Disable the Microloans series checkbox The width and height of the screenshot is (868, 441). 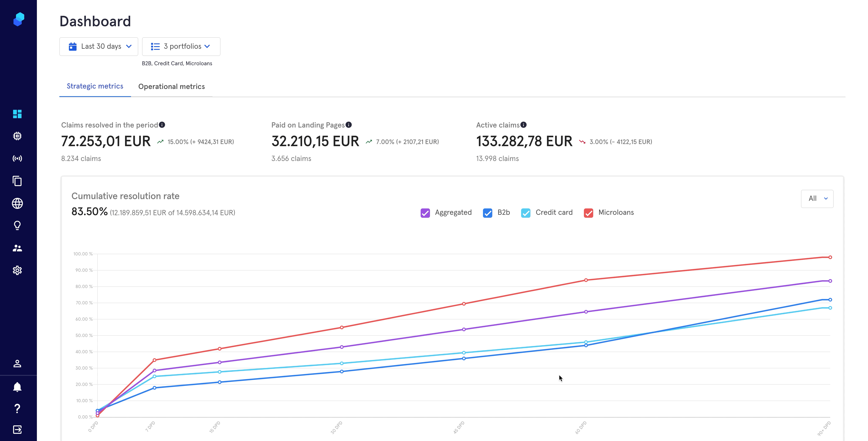click(x=588, y=213)
